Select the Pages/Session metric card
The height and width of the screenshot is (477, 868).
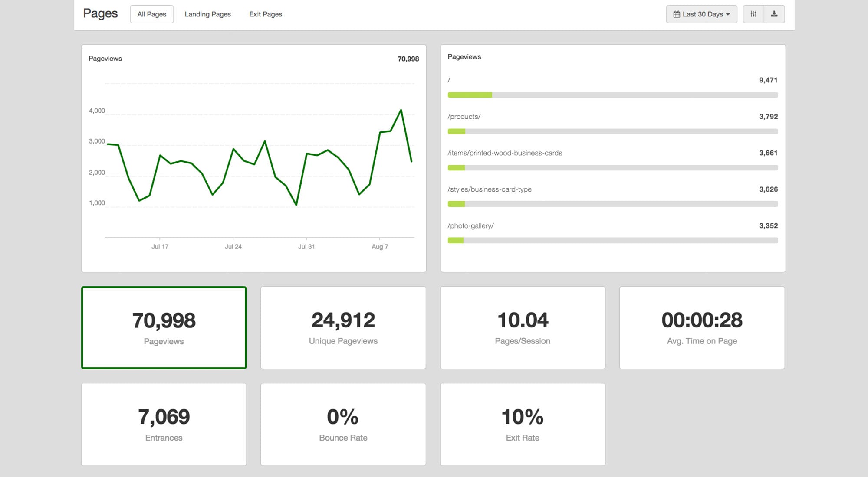click(x=523, y=328)
